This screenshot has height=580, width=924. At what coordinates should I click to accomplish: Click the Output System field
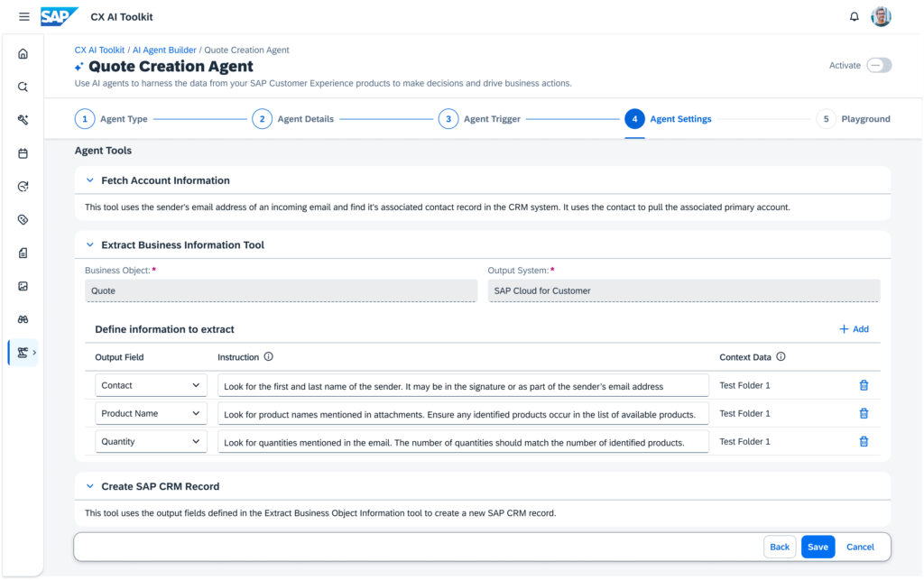(x=684, y=290)
